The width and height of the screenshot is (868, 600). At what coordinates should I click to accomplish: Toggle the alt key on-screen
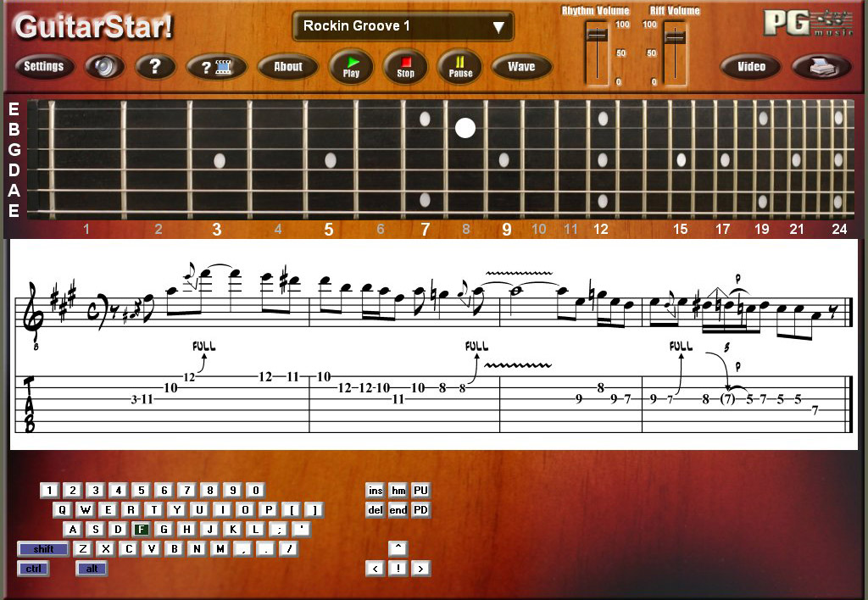[92, 569]
